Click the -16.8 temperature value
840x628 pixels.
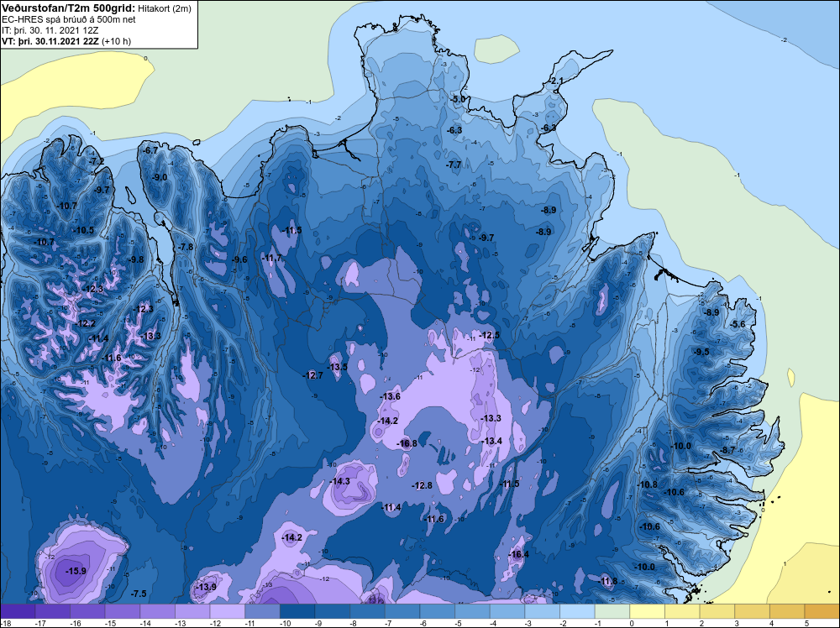[x=407, y=443]
